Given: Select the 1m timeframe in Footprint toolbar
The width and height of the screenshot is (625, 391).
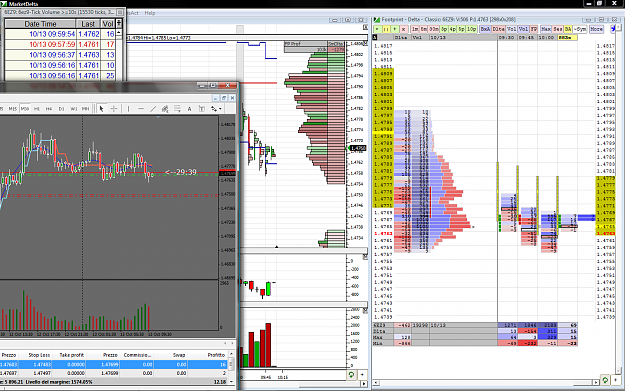Looking at the screenshot, I should point(415,29).
